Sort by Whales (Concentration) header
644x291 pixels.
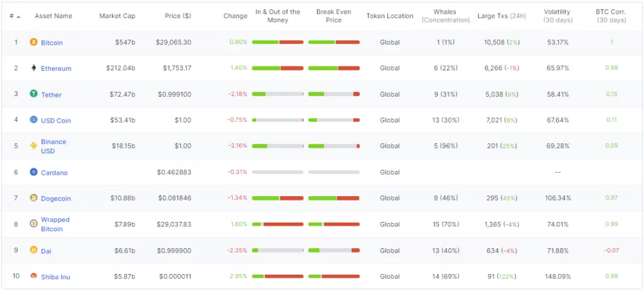446,16
